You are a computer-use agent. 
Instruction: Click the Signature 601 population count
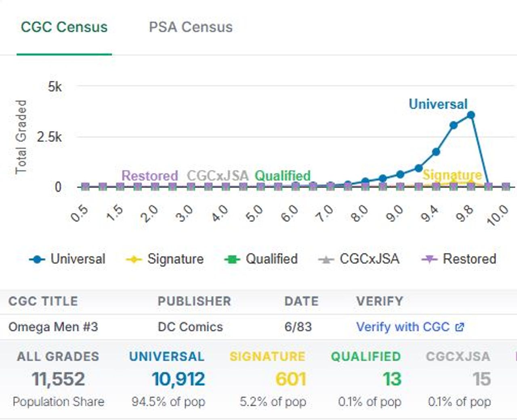pos(290,379)
